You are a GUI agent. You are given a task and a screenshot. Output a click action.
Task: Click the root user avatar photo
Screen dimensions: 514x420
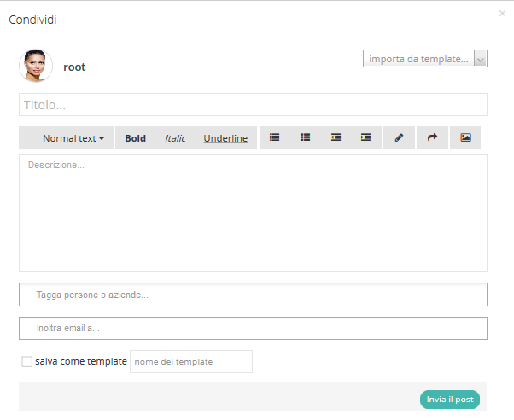tap(36, 66)
